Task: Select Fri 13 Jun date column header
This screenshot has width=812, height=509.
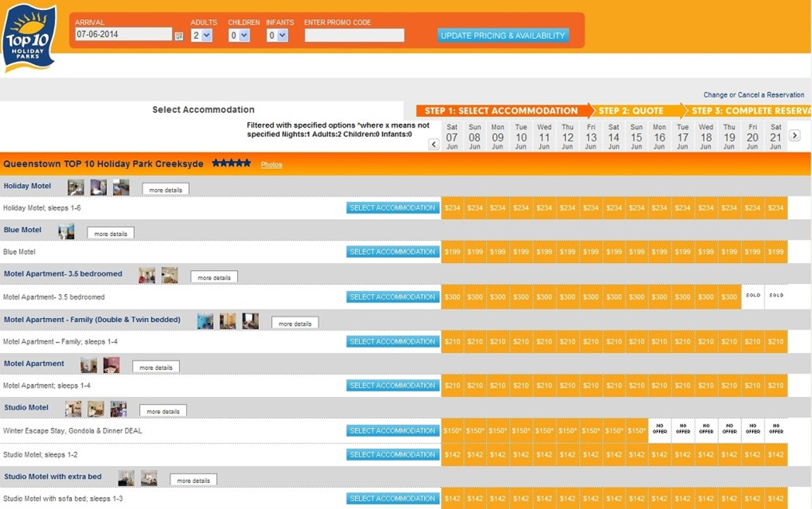Action: [x=591, y=137]
